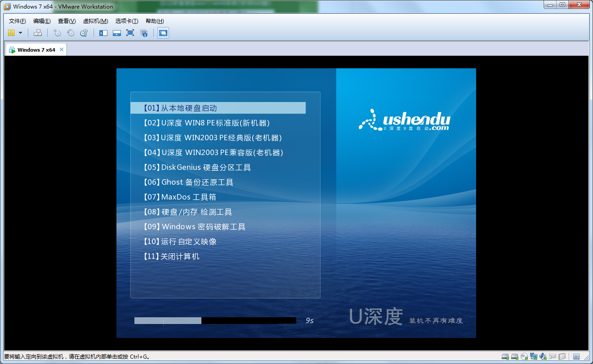
Task: Select the Windows 7 x64 tab
Action: point(36,50)
